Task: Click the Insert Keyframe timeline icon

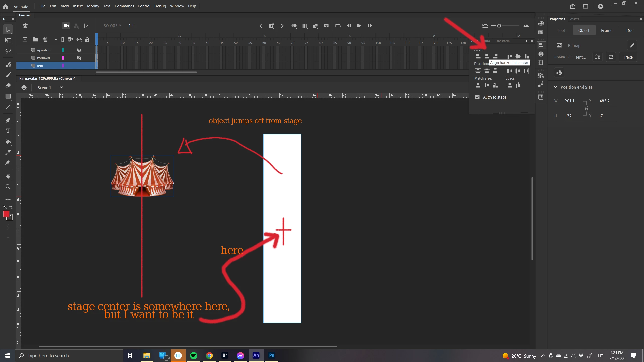Action: coord(271,26)
